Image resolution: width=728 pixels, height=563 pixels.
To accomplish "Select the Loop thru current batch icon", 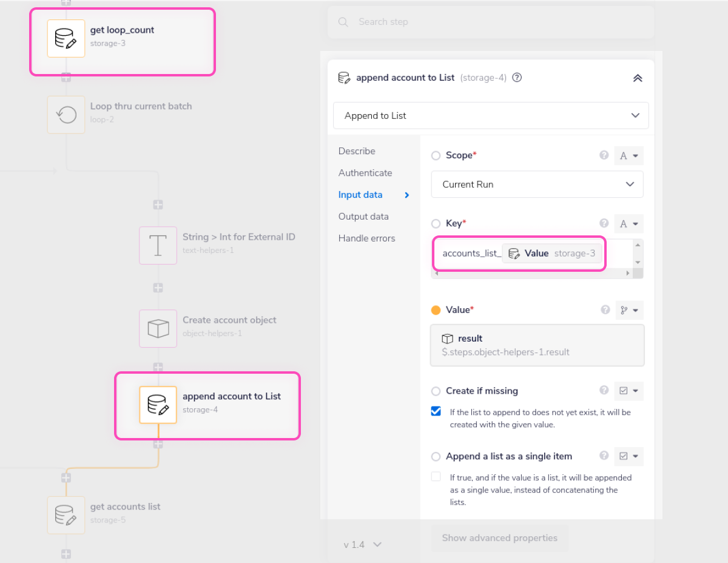I will (66, 115).
